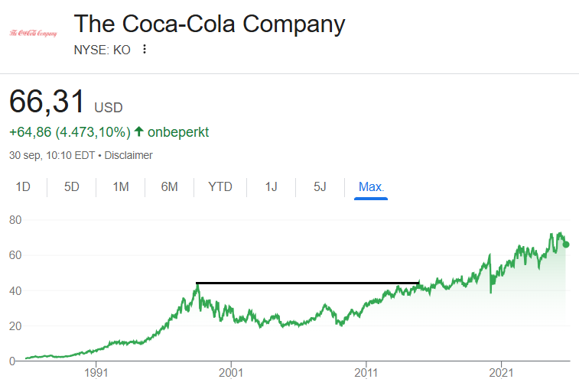
Task: Click the Coca-Cola Company logo icon
Action: (x=33, y=33)
